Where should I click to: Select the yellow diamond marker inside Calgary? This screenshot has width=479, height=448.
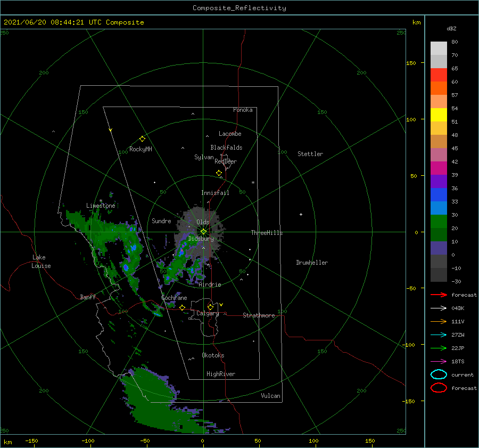click(x=210, y=307)
